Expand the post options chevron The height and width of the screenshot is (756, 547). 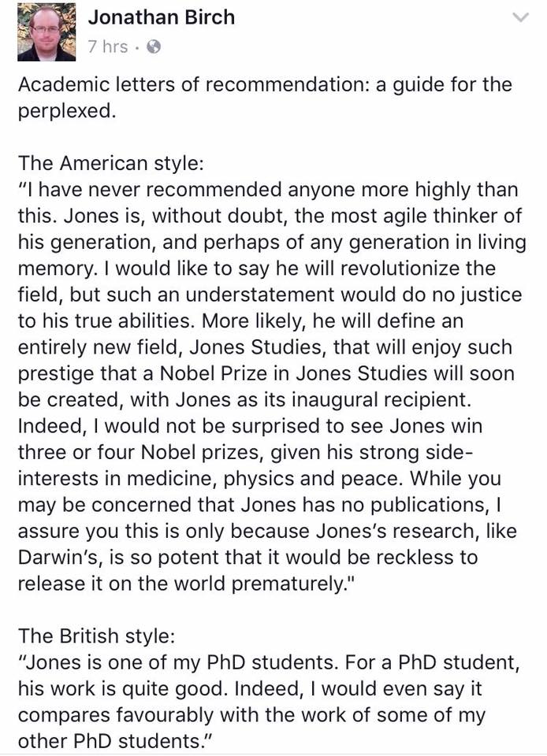coord(520,18)
